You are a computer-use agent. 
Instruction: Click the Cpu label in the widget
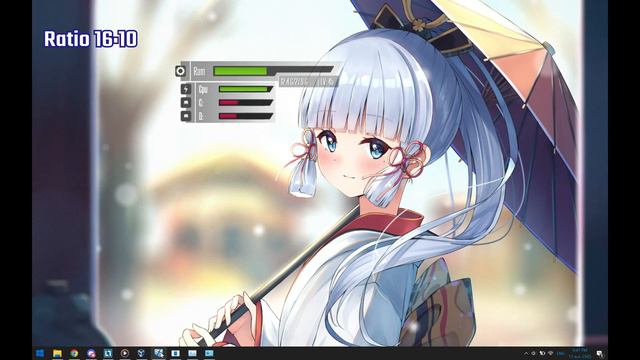tap(203, 89)
